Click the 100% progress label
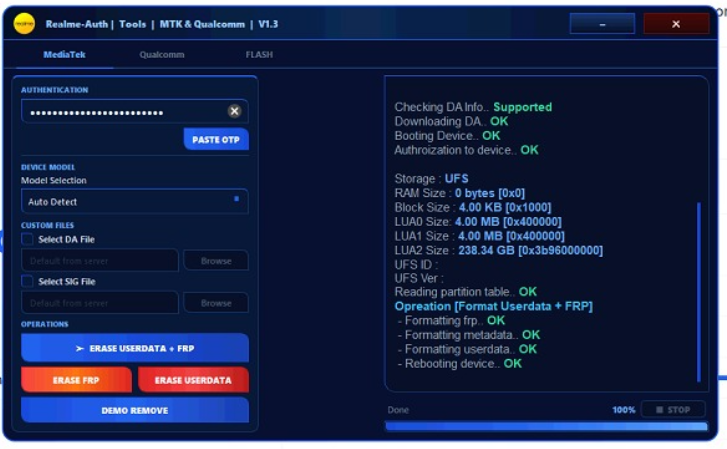 pyautogui.click(x=624, y=410)
